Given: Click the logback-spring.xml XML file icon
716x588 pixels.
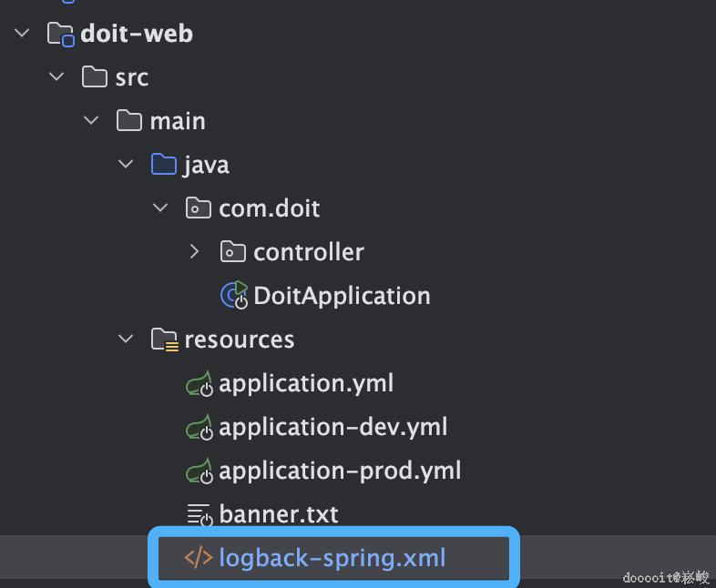Looking at the screenshot, I should tap(199, 557).
